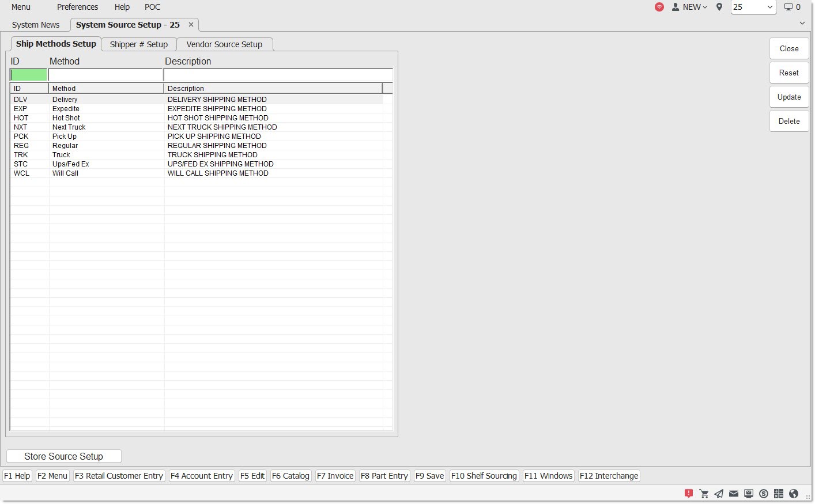Open the Vendor Source Setup tab
The height and width of the screenshot is (504, 815).
(224, 44)
